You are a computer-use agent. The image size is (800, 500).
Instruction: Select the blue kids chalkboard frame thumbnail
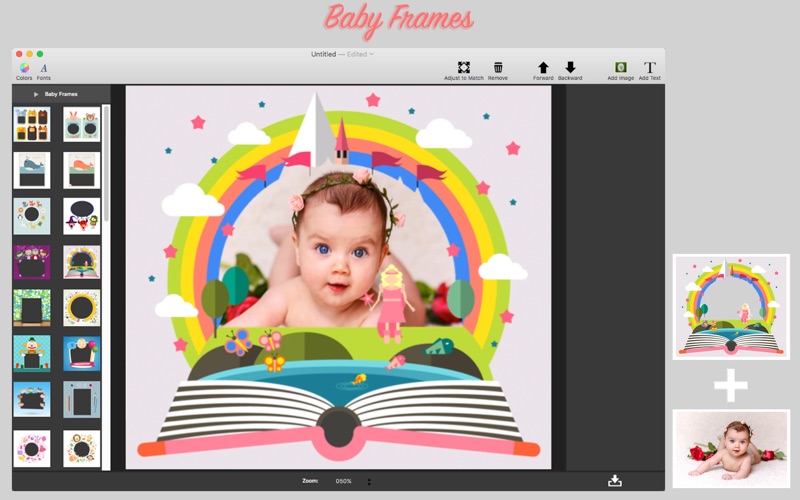tap(32, 399)
